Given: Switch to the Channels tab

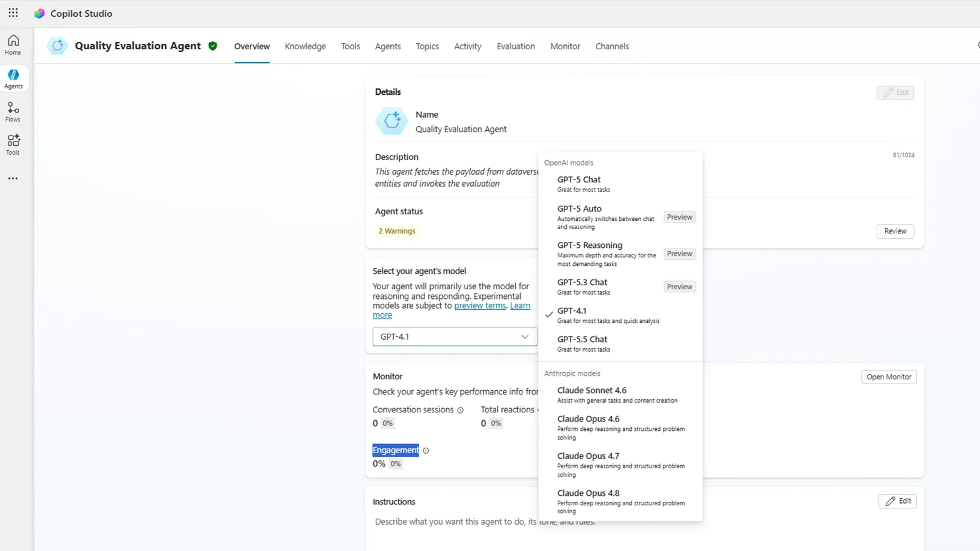Looking at the screenshot, I should coord(612,46).
